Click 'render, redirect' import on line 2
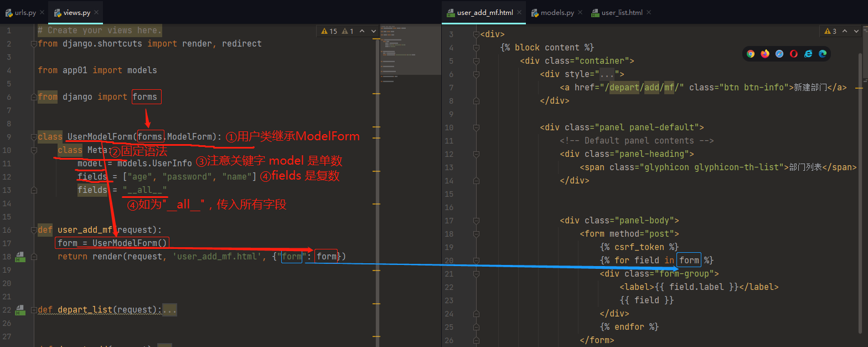 [x=222, y=43]
